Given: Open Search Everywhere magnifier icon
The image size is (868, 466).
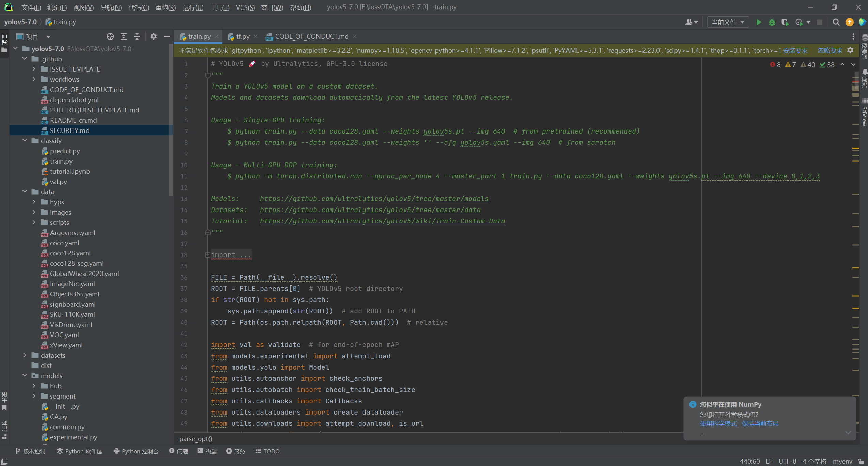Looking at the screenshot, I should tap(836, 22).
